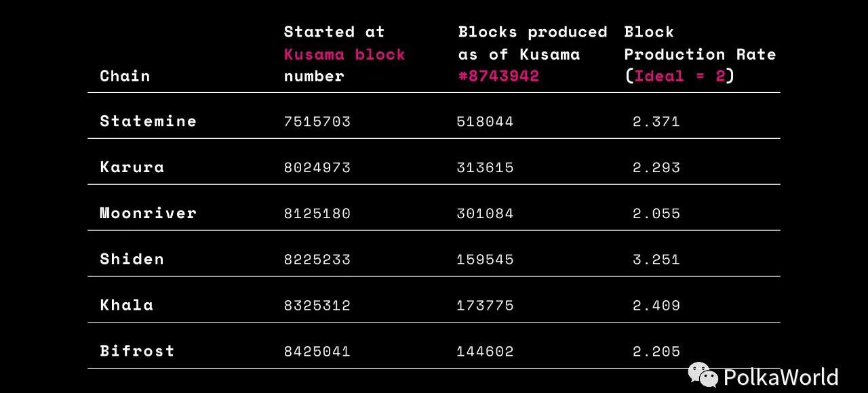
Task: Click Khala's start block 8325312
Action: pyautogui.click(x=317, y=306)
